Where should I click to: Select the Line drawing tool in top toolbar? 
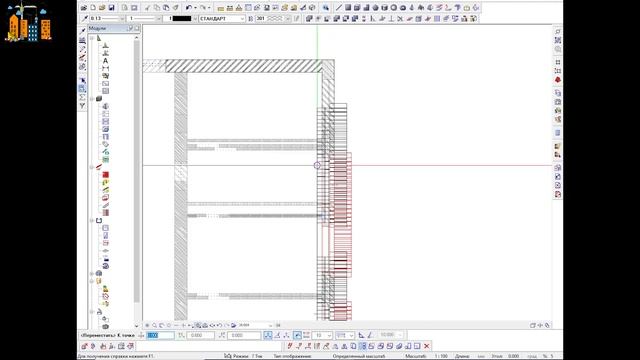339,8
